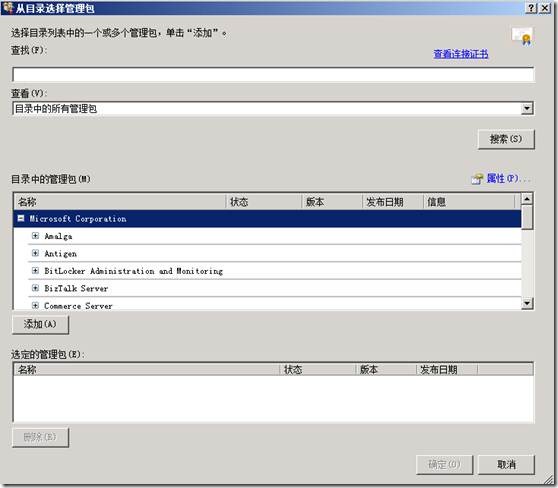Image resolution: width=558 pixels, height=488 pixels.
Task: Sort catalog list by 状态 column
Action: tap(264, 202)
